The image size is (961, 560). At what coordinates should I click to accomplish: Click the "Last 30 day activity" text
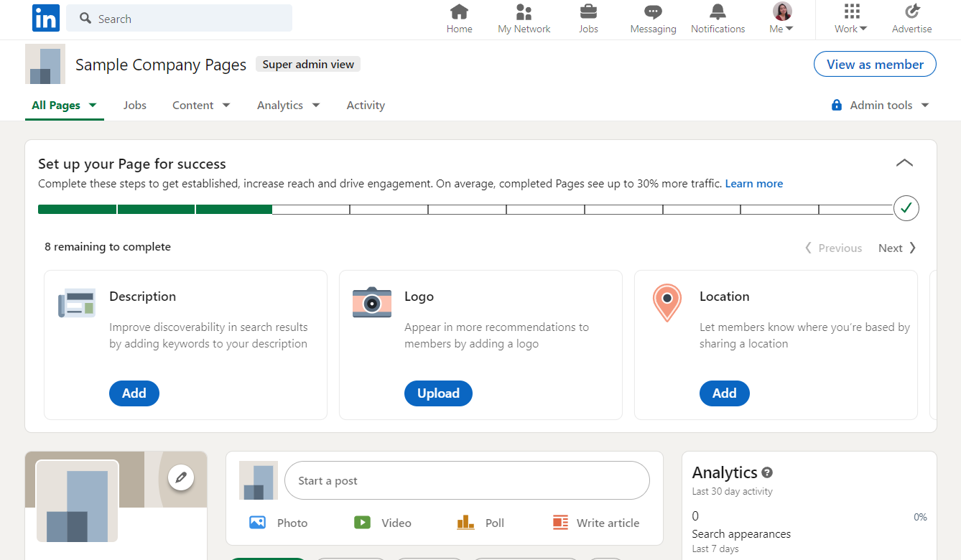coord(733,492)
